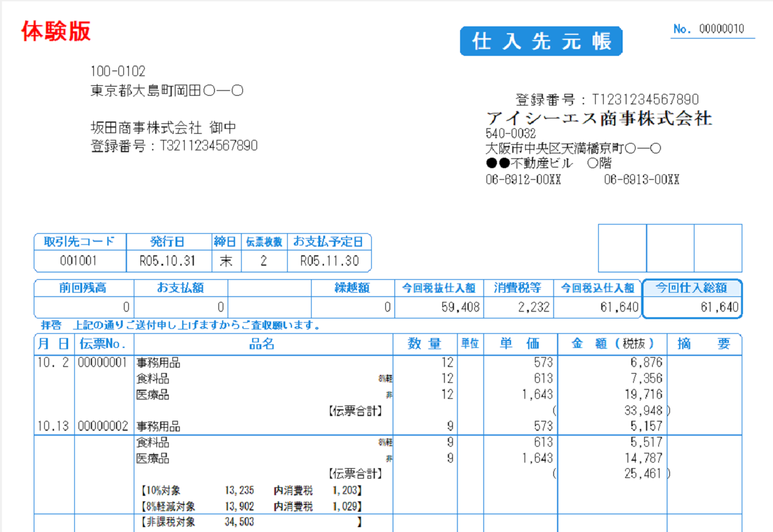
Task: Click the closing day value 末
Action: pyautogui.click(x=226, y=261)
